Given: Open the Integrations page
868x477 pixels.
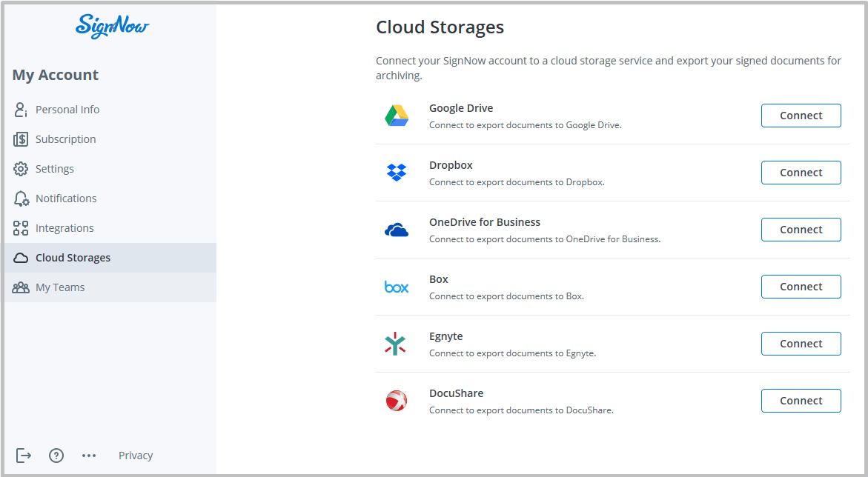Looking at the screenshot, I should [110, 228].
